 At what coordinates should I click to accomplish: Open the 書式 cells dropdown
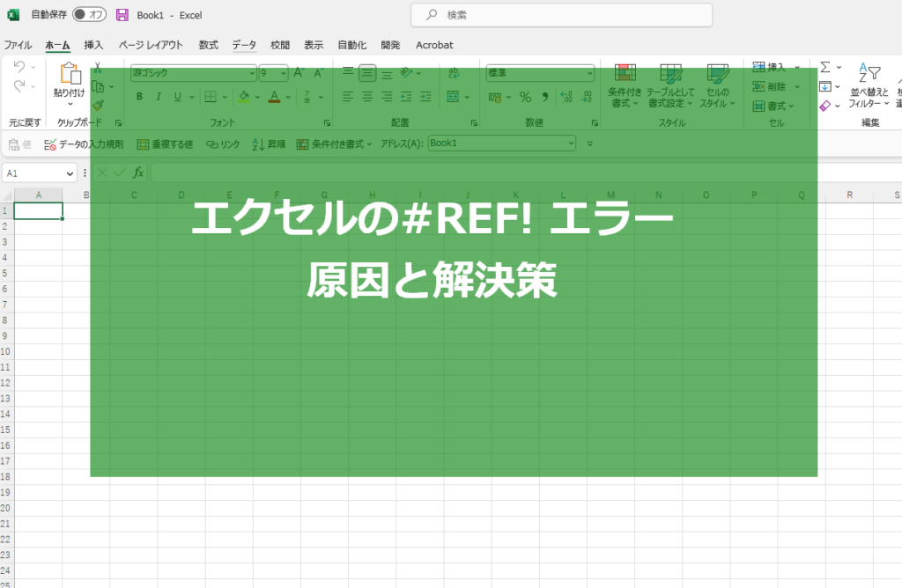pos(773,106)
